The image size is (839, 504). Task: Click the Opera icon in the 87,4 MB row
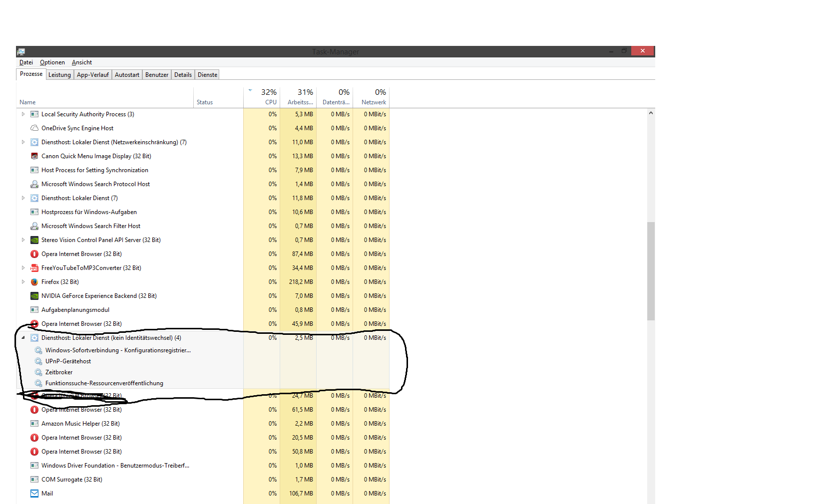[34, 254]
